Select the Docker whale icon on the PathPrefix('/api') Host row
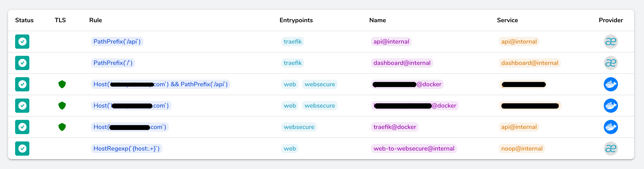 pyautogui.click(x=611, y=84)
